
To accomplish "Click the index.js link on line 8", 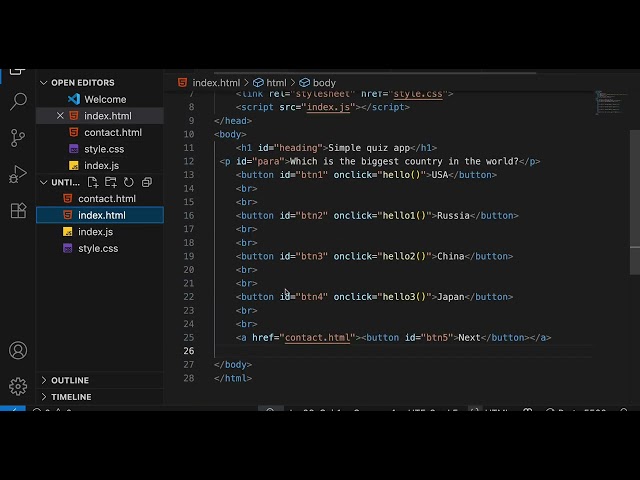I will 328,107.
